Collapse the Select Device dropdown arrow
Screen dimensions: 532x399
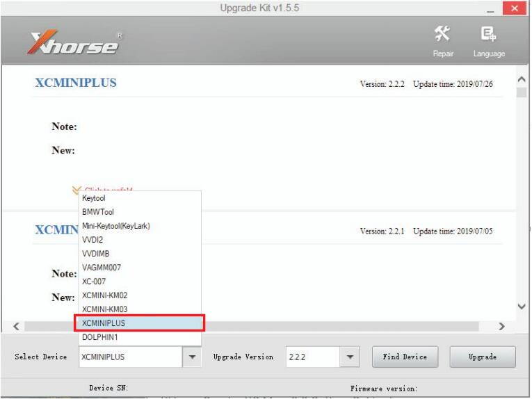(x=193, y=357)
